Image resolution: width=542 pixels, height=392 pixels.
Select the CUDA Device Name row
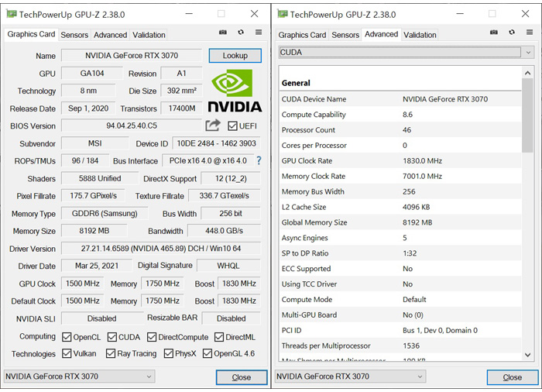[400, 99]
